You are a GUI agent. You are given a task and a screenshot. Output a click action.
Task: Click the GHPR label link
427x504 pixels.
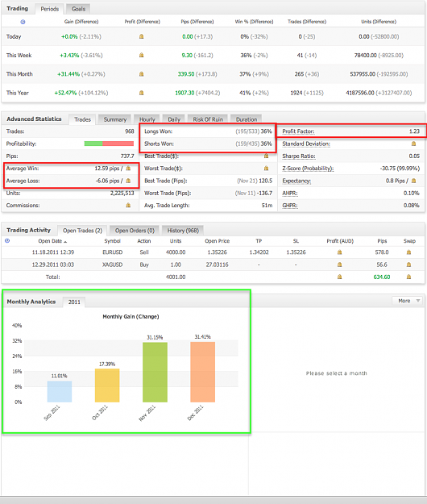(x=290, y=206)
